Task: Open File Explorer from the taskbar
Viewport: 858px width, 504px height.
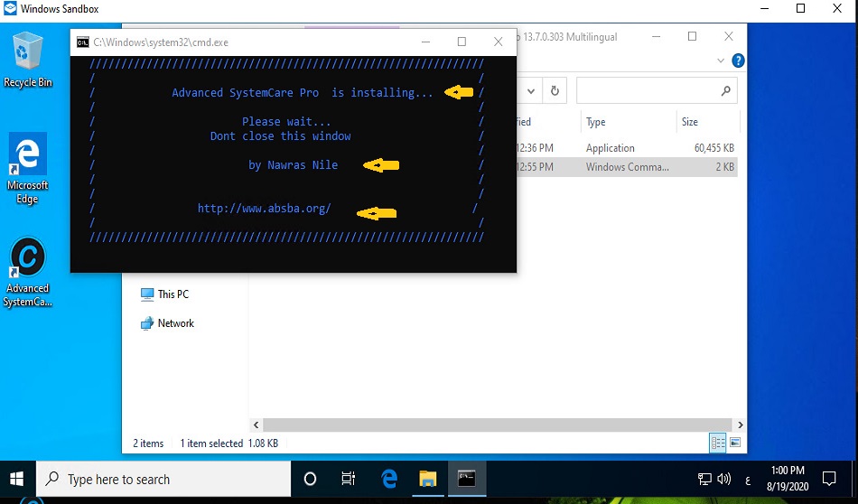Action: pos(427,480)
